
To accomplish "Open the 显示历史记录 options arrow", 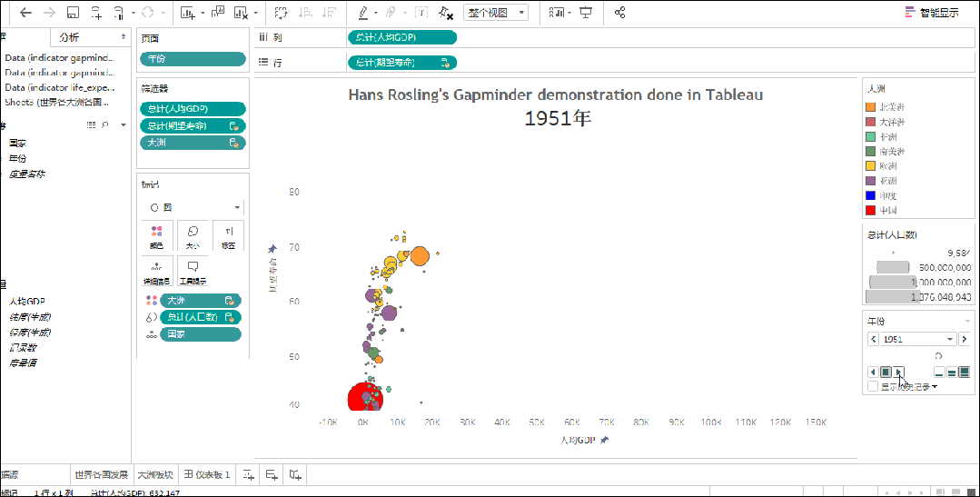I will pyautogui.click(x=935, y=387).
